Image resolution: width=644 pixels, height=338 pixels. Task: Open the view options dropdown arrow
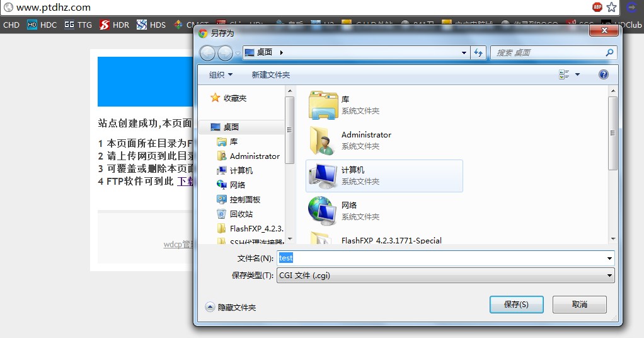point(577,74)
